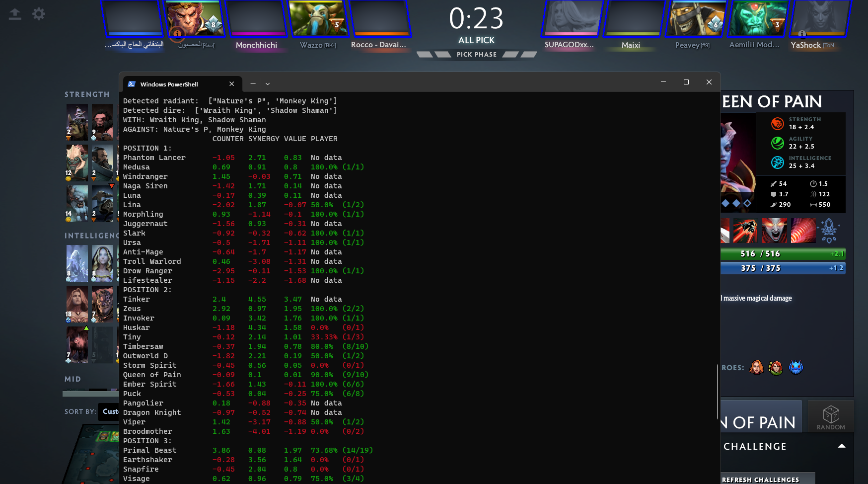Select Nature's Prophet portrait in radiant lineup
Image resolution: width=868 pixels, height=484 pixels.
(318, 18)
